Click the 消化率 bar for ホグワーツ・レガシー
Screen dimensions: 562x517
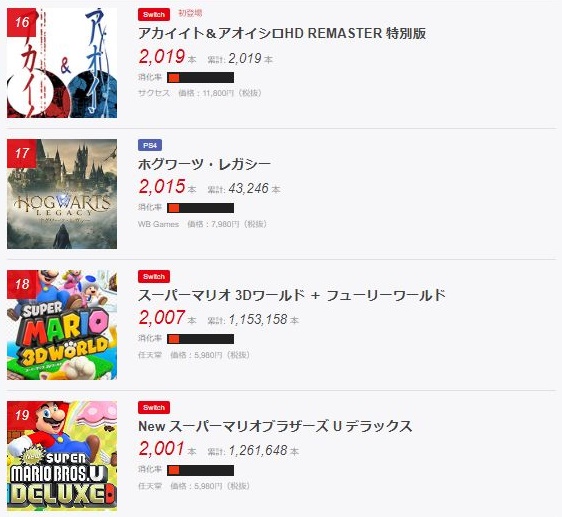tap(200, 208)
